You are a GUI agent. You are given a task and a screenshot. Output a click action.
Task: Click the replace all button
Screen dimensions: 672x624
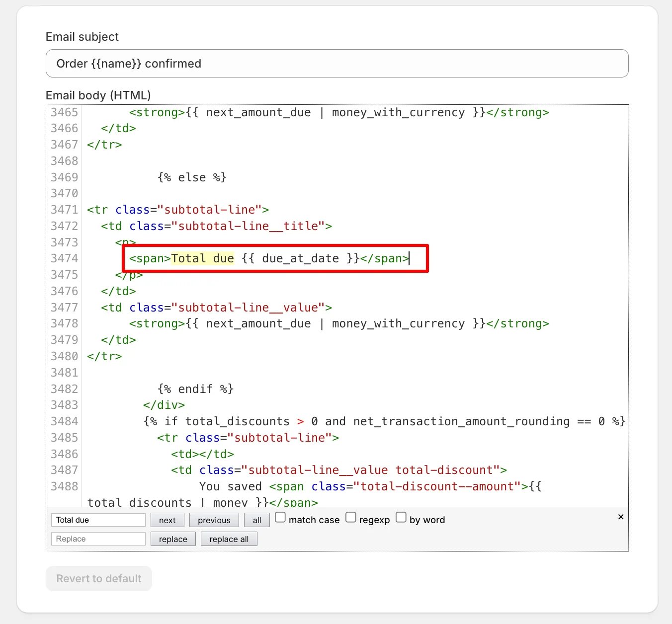[229, 539]
